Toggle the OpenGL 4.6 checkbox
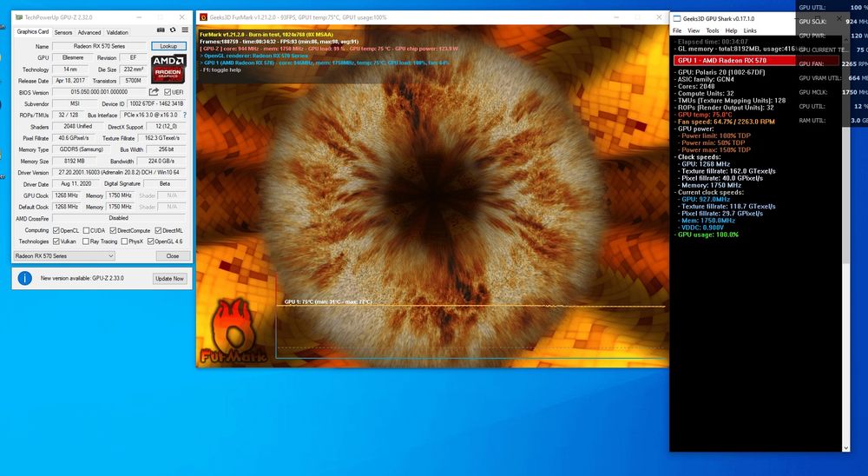 pos(150,241)
